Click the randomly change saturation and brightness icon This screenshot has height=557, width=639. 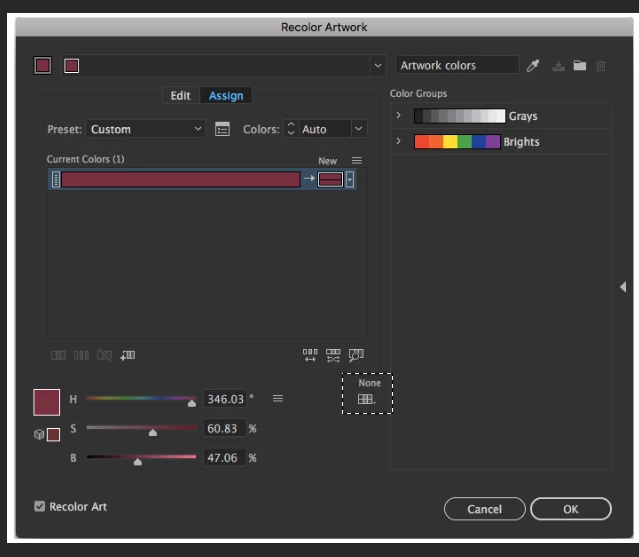333,355
